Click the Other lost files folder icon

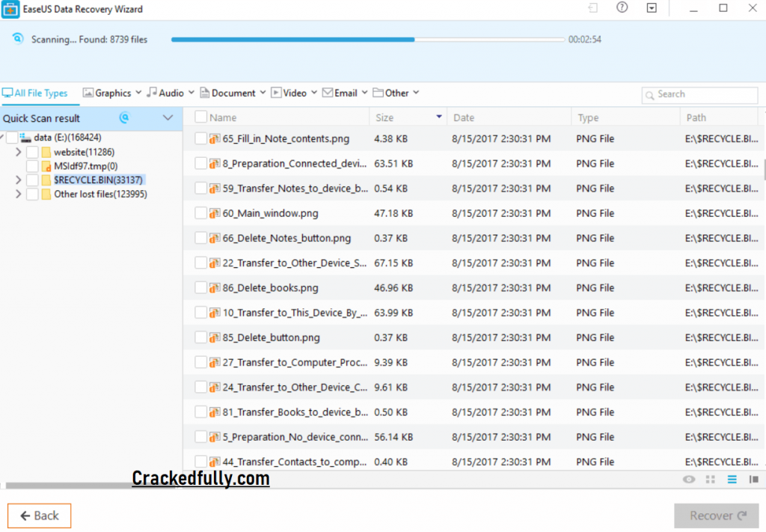coord(46,194)
